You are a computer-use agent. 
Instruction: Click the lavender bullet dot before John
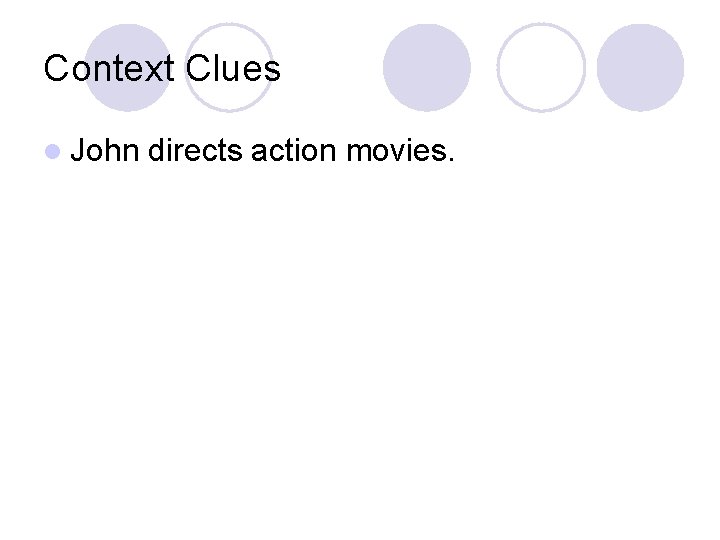pyautogui.click(x=53, y=152)
